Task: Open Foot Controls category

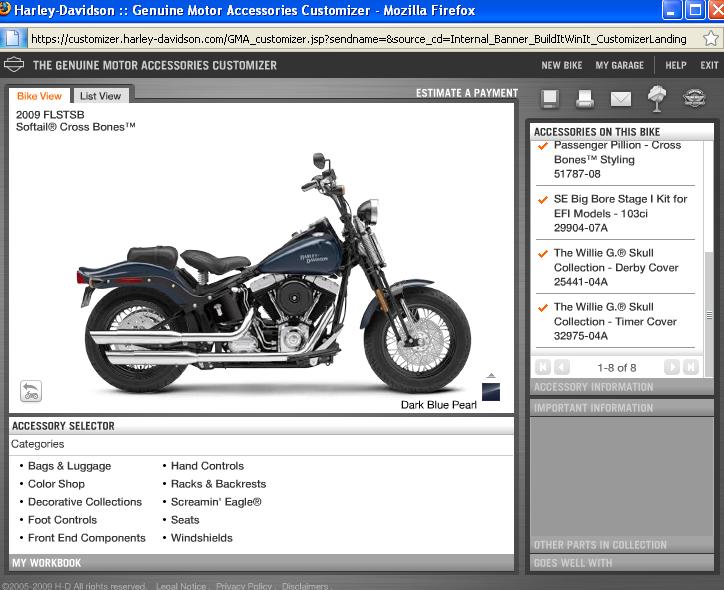Action: point(62,520)
